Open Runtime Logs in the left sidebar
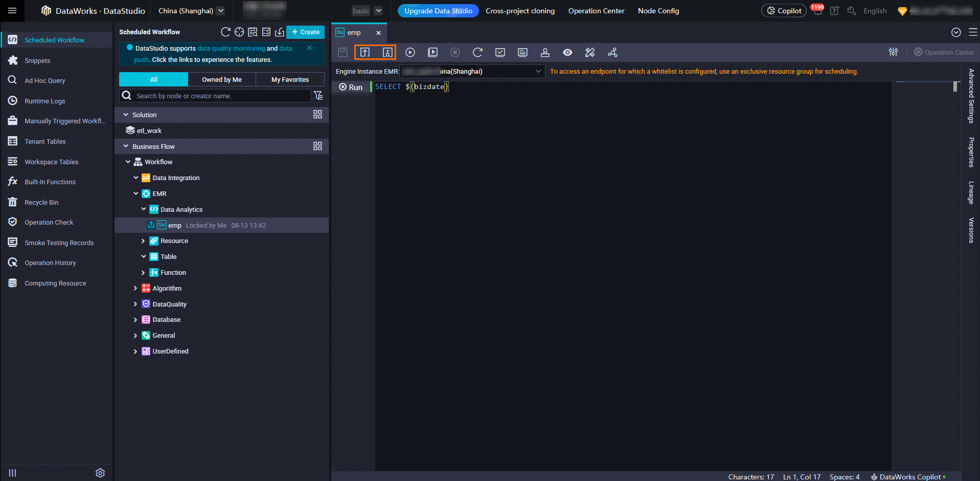This screenshot has width=980, height=481. pyautogui.click(x=45, y=101)
